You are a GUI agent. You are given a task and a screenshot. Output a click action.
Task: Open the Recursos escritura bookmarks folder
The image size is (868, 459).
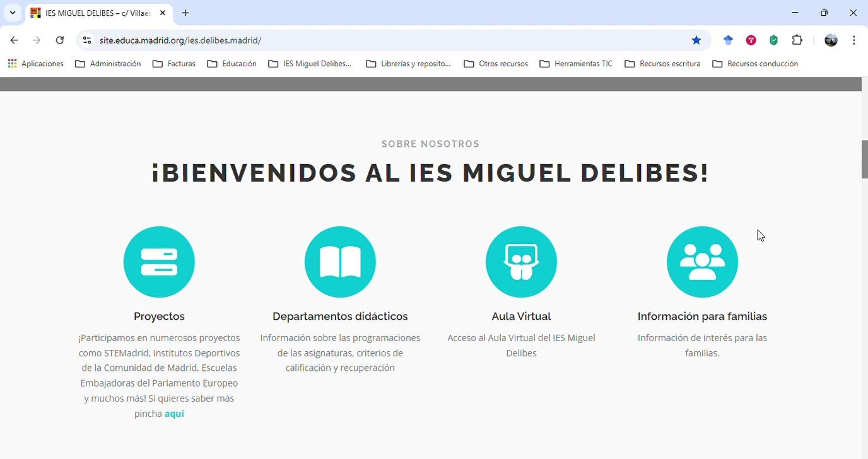tap(662, 64)
